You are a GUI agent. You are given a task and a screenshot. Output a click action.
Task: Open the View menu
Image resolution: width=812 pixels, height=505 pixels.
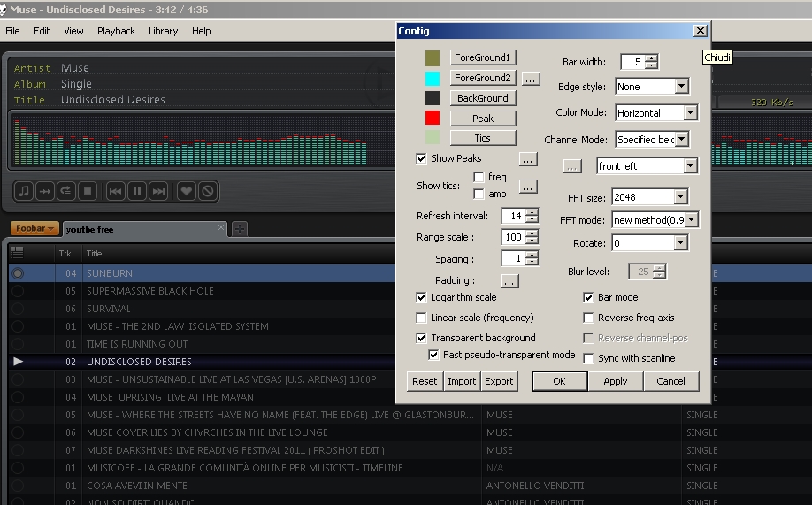[x=73, y=31]
